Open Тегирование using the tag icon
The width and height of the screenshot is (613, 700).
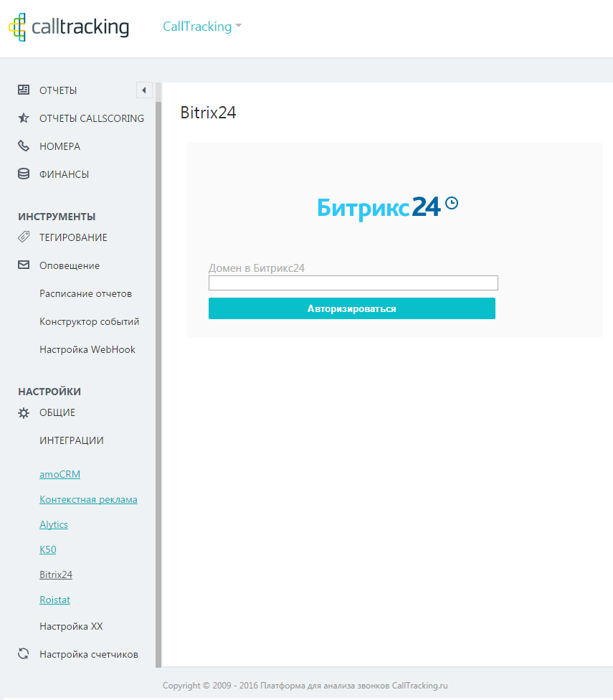coord(22,237)
